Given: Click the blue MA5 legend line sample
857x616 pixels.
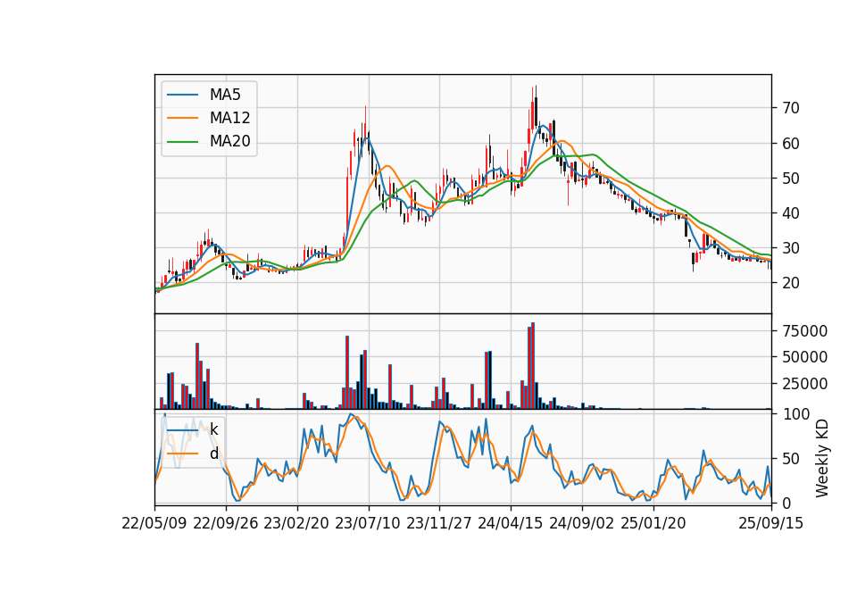Looking at the screenshot, I should click(x=182, y=95).
